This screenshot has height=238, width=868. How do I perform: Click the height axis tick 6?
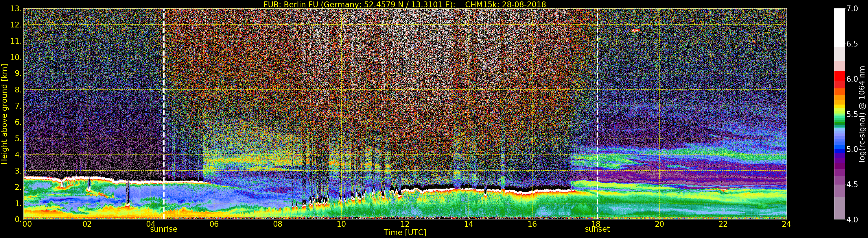pyautogui.click(x=18, y=122)
